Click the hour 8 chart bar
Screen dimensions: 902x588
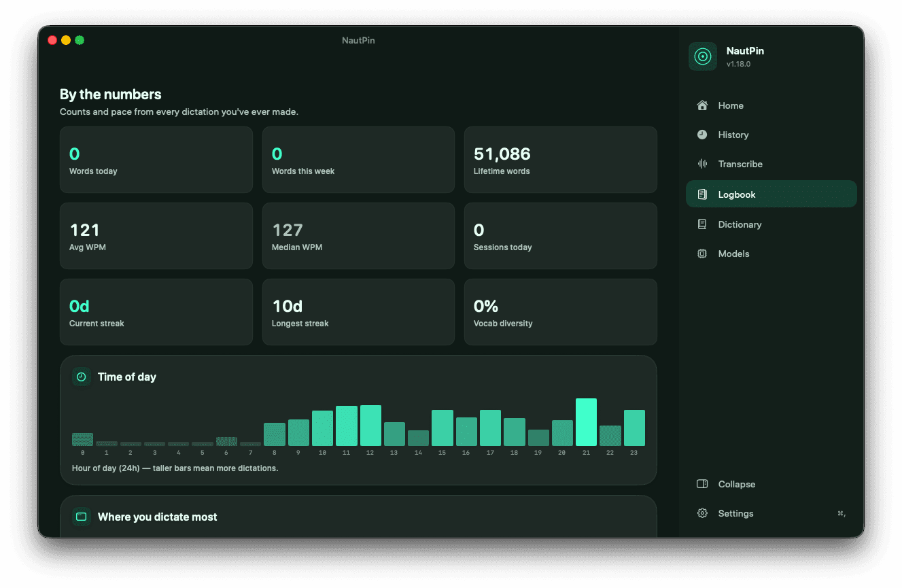pyautogui.click(x=275, y=434)
